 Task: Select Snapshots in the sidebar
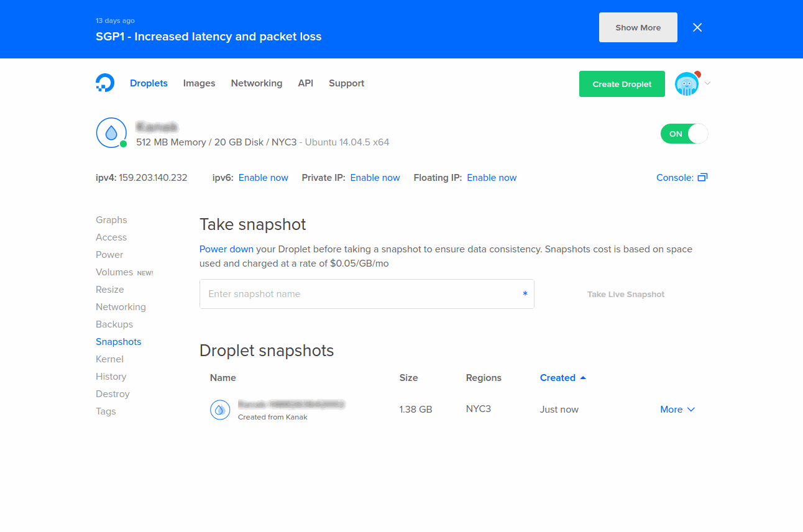click(x=119, y=342)
